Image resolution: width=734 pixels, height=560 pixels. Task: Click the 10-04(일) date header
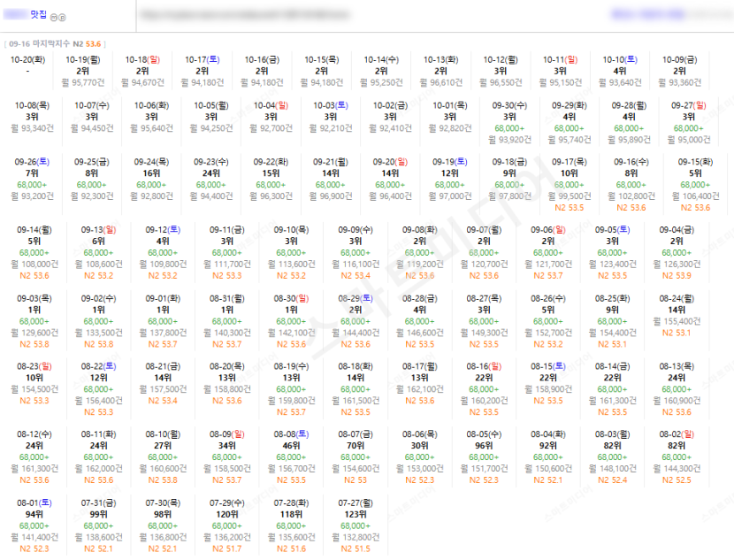click(271, 106)
